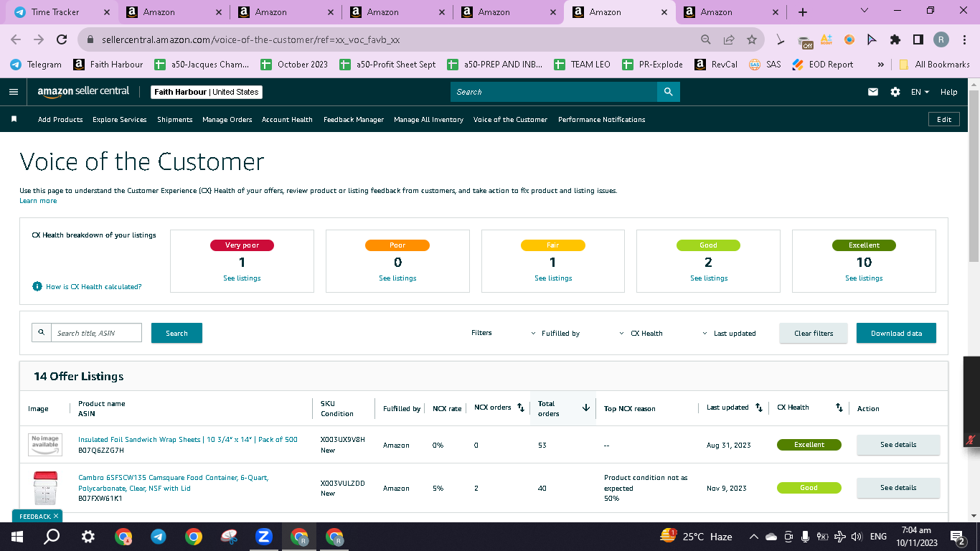The width and height of the screenshot is (980, 551).
Task: Sort the table by Last updated column
Action: 759,408
